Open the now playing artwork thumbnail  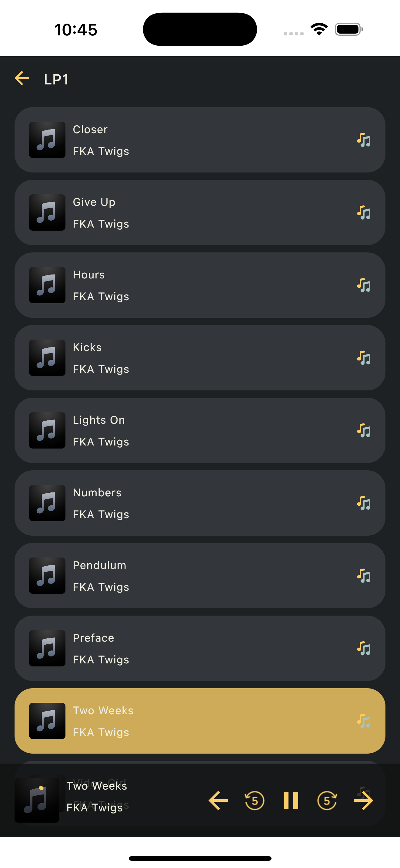click(x=37, y=800)
